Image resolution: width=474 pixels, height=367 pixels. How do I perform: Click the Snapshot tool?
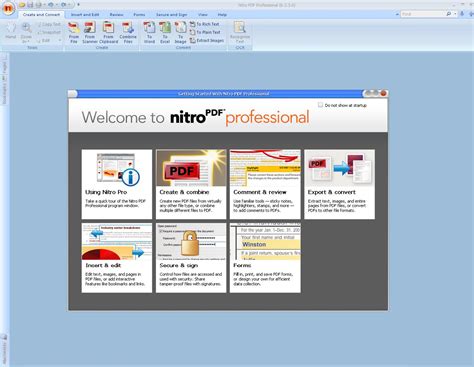click(x=49, y=32)
